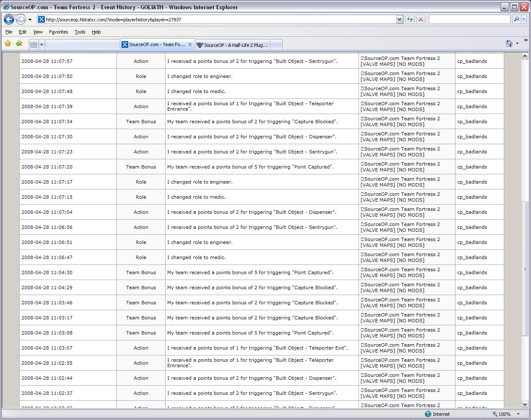531x420 pixels.
Task: Select the Action cell in the 11:02:55 row
Action: [141, 363]
